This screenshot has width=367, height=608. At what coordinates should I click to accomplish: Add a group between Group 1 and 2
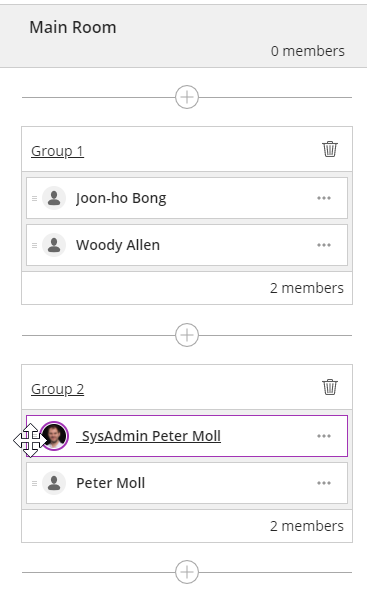[x=187, y=335]
